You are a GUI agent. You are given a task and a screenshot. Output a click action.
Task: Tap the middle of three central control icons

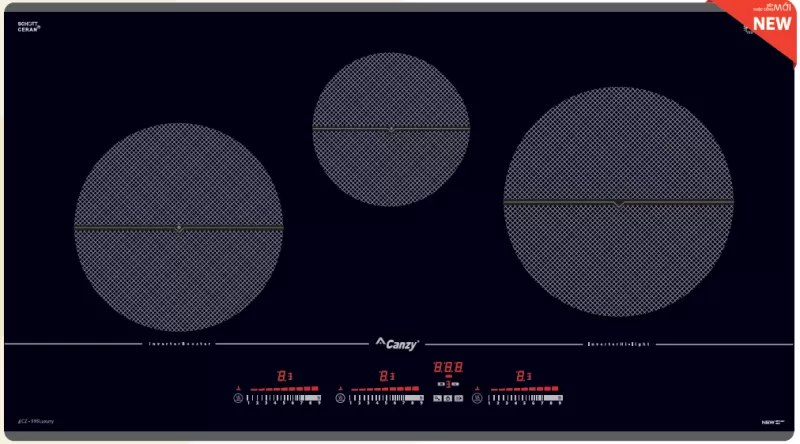[x=448, y=399]
